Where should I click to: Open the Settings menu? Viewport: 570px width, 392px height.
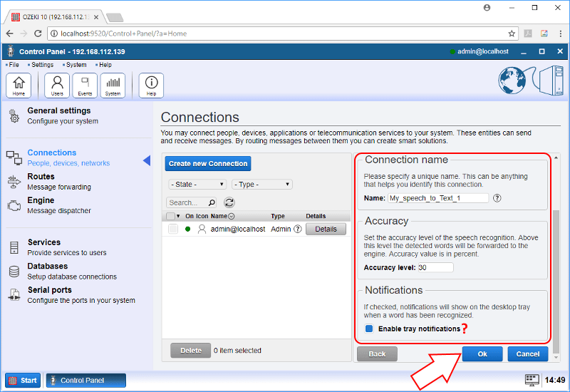(x=42, y=65)
